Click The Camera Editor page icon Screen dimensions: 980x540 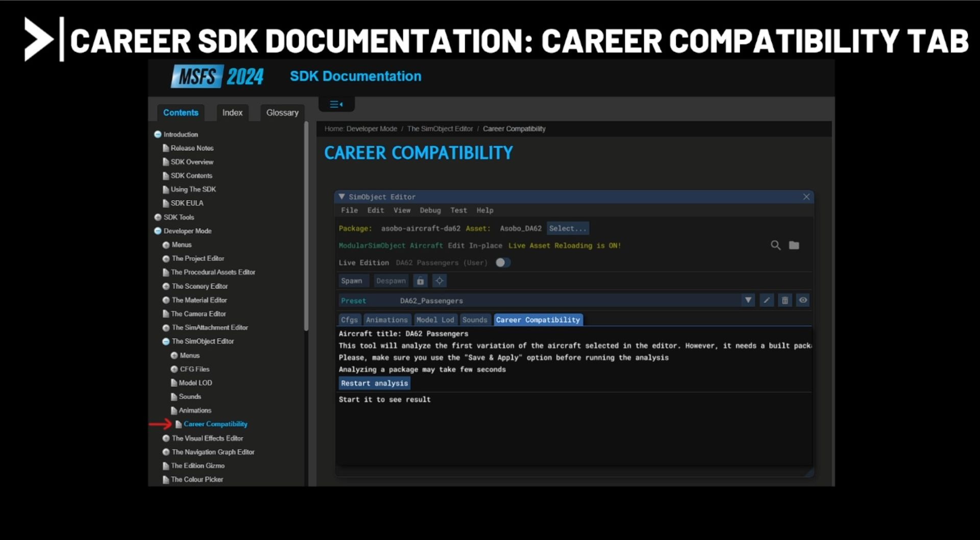click(165, 314)
